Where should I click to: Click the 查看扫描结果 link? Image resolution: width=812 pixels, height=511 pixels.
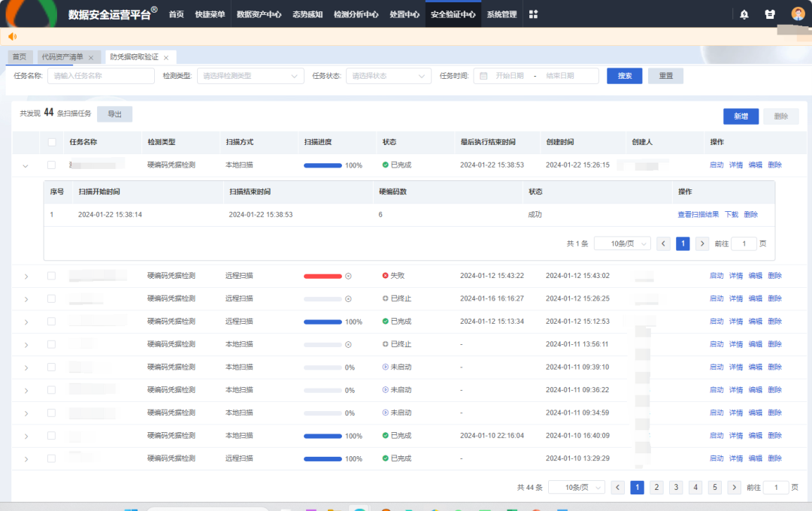click(x=698, y=214)
